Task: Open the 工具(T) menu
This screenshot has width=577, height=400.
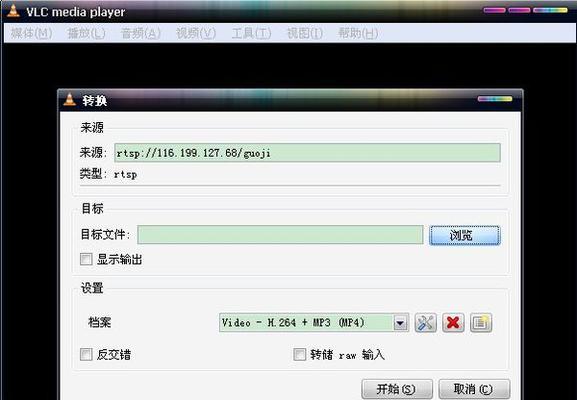Action: tap(251, 33)
